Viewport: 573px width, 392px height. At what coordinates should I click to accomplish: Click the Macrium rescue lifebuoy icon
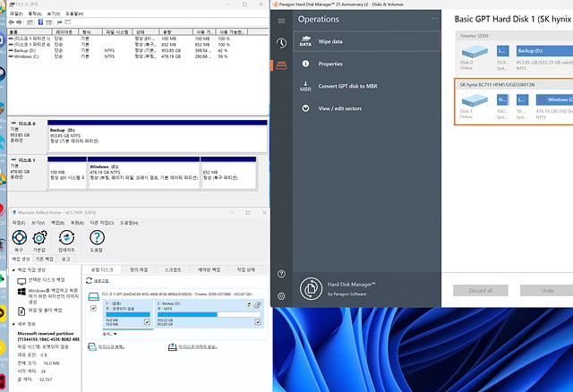[19, 237]
